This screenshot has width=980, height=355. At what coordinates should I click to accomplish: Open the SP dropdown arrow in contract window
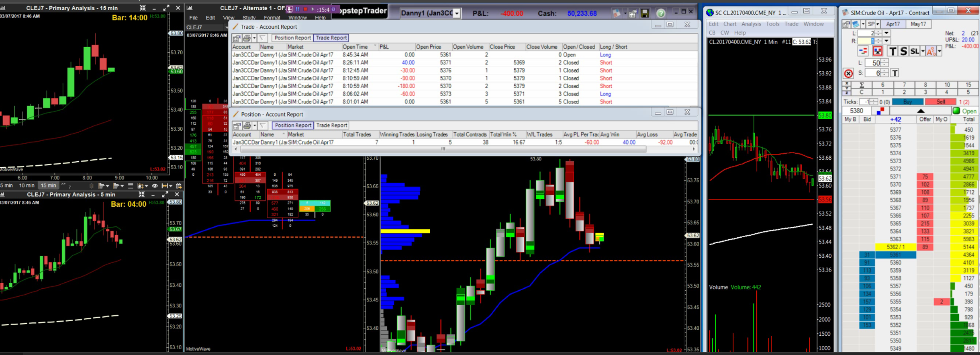coord(877,24)
